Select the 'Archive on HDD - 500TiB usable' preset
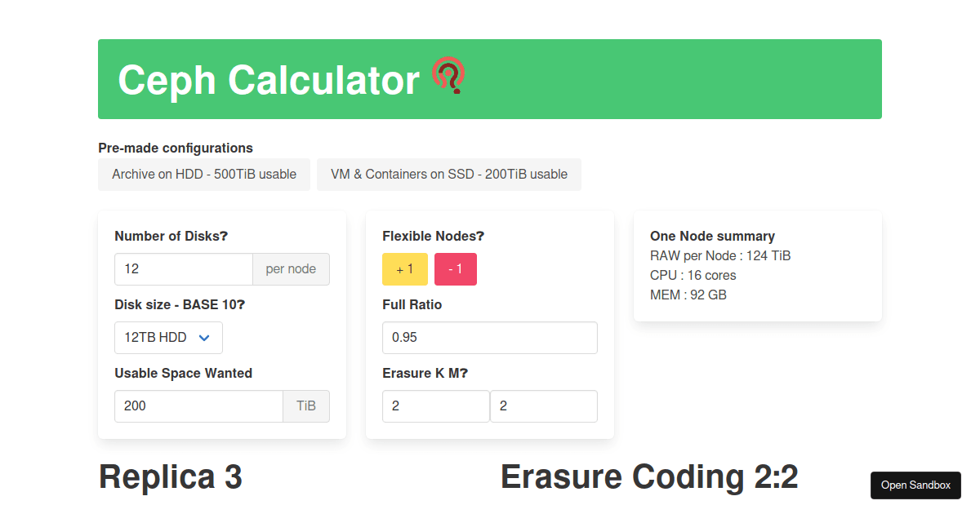 click(204, 174)
